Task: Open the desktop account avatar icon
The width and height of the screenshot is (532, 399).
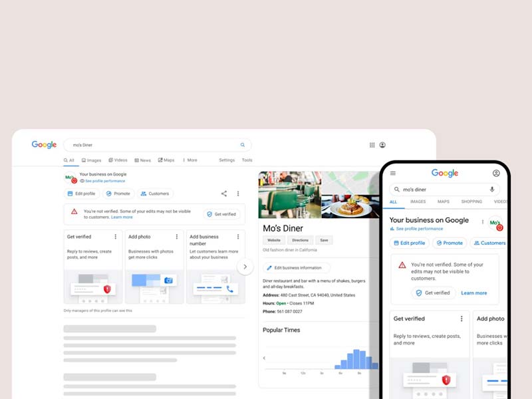Action: (x=382, y=145)
